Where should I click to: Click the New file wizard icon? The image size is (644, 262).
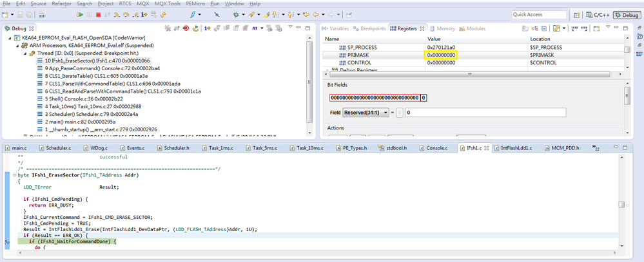[5, 15]
